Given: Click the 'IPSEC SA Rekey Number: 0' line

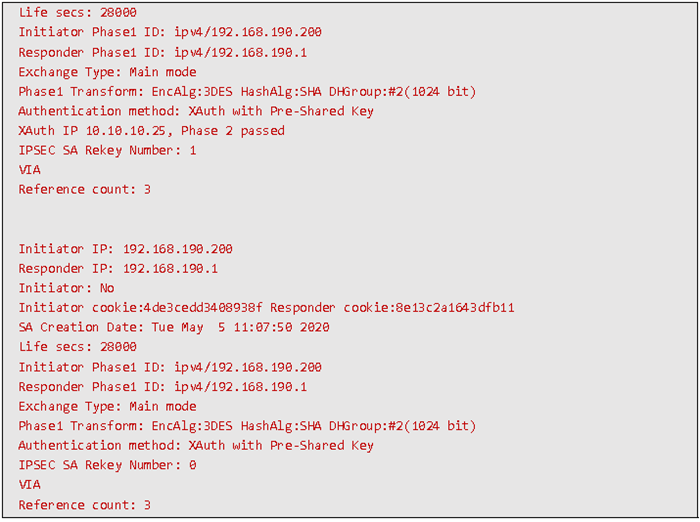Looking at the screenshot, I should [107, 465].
